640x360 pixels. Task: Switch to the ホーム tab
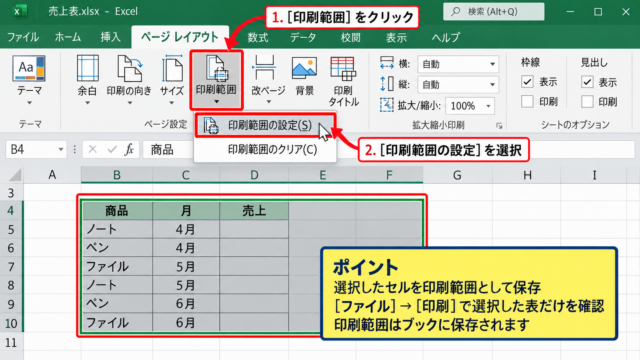point(68,38)
